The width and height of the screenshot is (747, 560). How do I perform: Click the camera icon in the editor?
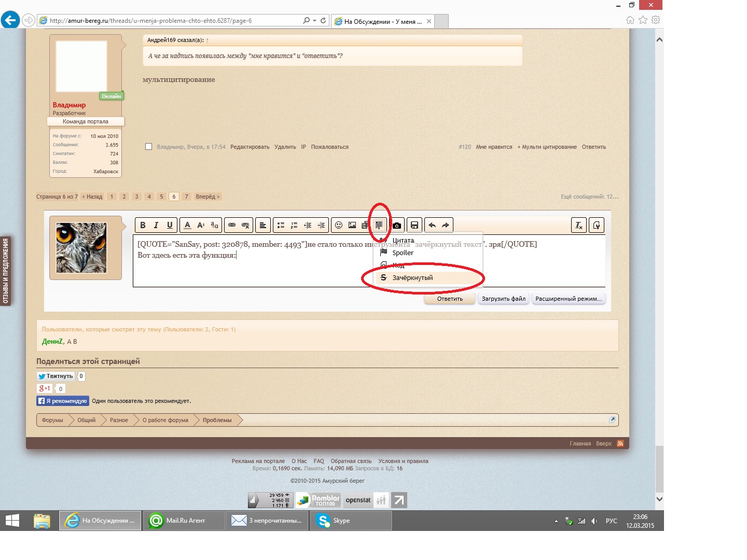397,225
